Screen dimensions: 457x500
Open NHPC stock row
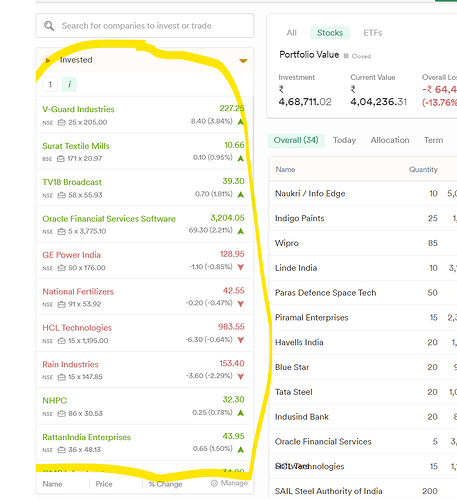click(144, 406)
